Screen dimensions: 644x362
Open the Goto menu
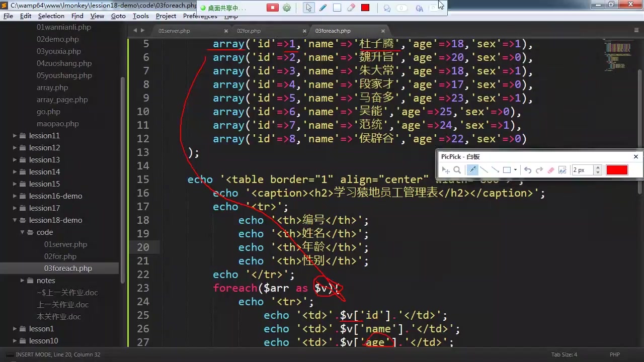118,16
